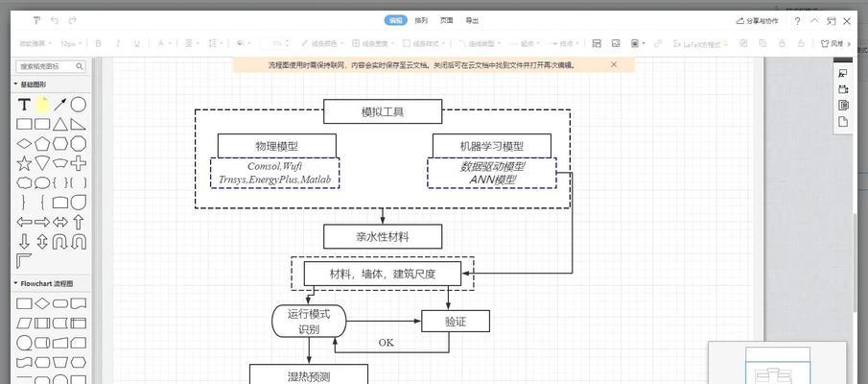
Task: Open the font color A dropdown
Action: coord(164,43)
